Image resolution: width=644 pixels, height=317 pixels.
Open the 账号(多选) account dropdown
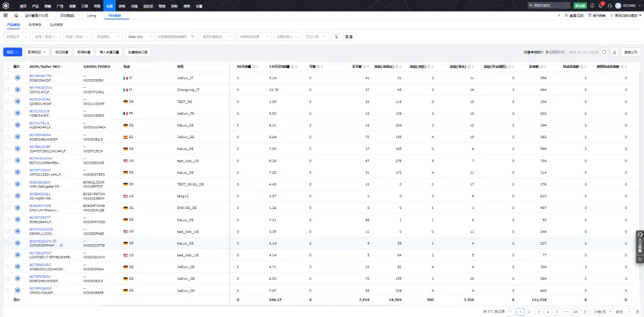[x=47, y=36]
